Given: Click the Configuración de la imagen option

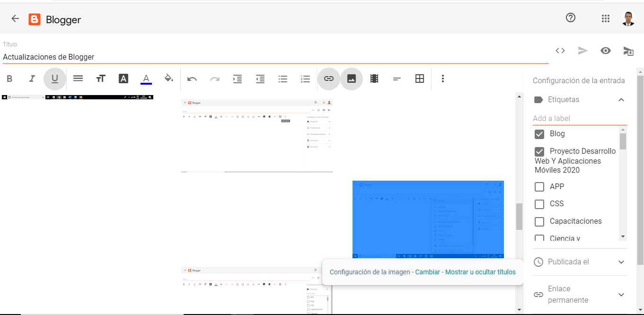Looking at the screenshot, I should 370,272.
